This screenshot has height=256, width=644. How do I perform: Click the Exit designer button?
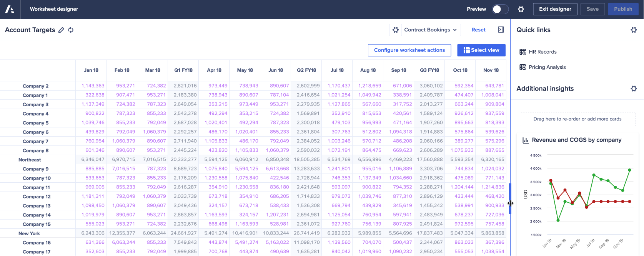pyautogui.click(x=555, y=9)
